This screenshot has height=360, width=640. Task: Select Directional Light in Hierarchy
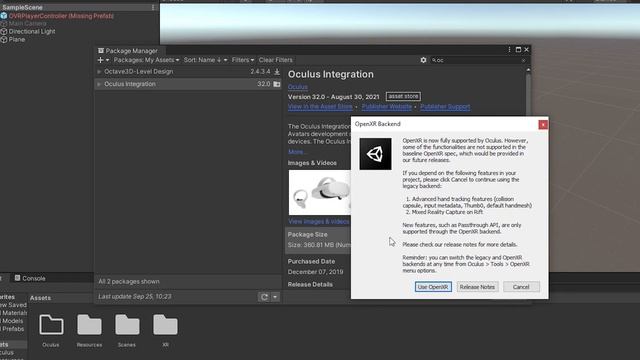(32, 31)
